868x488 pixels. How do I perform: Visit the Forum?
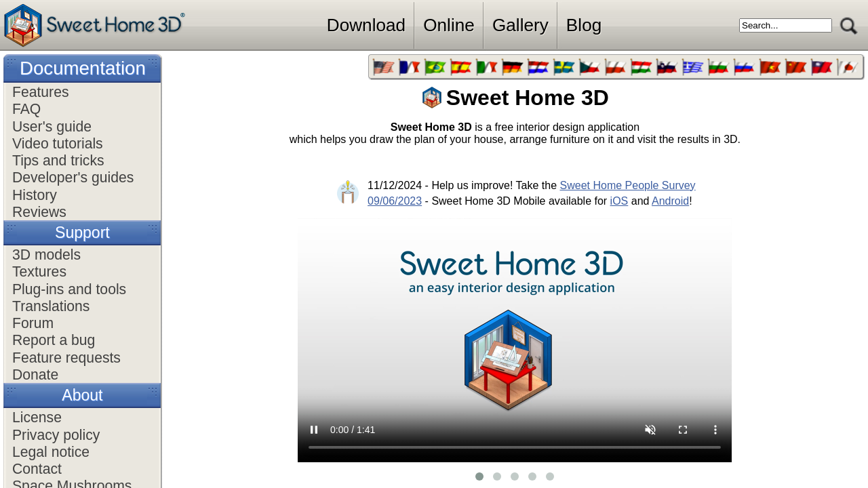(33, 323)
